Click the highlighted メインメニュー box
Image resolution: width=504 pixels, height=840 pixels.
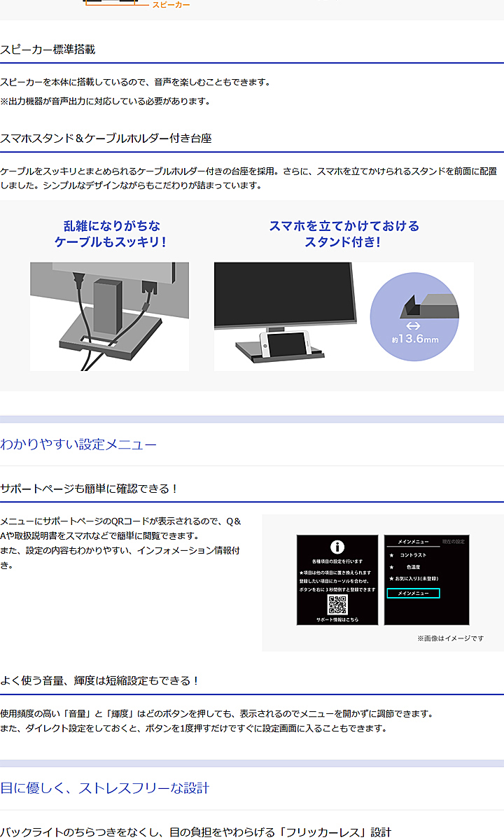click(x=413, y=594)
